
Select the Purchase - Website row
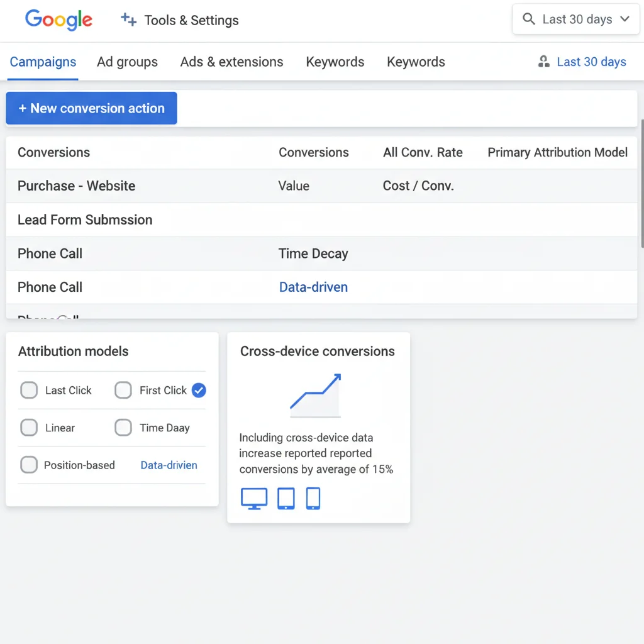tap(321, 186)
